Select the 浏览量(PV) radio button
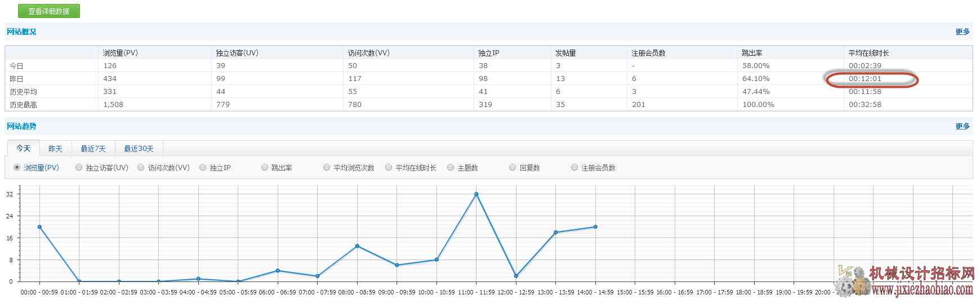 [17, 168]
